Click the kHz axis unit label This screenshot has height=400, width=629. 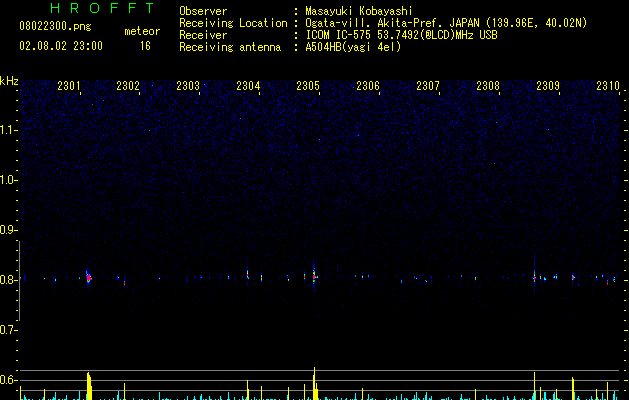[9, 81]
